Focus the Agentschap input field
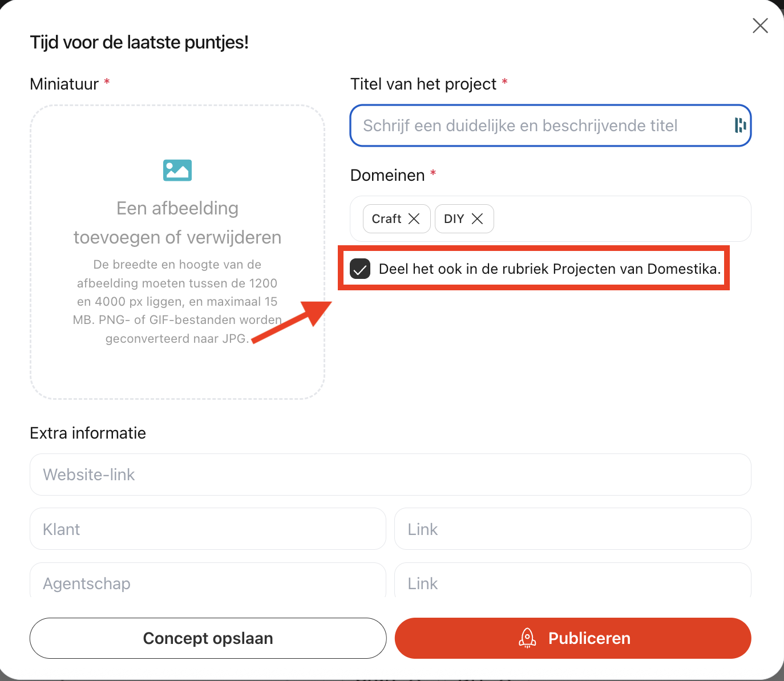784x681 pixels. pyautogui.click(x=208, y=581)
